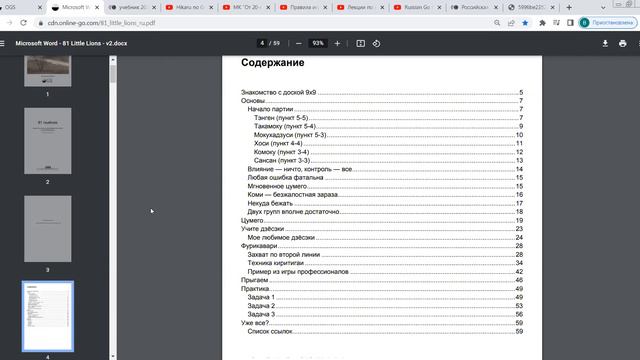Close the Microsoft Word PDF tab

(x=97, y=7)
